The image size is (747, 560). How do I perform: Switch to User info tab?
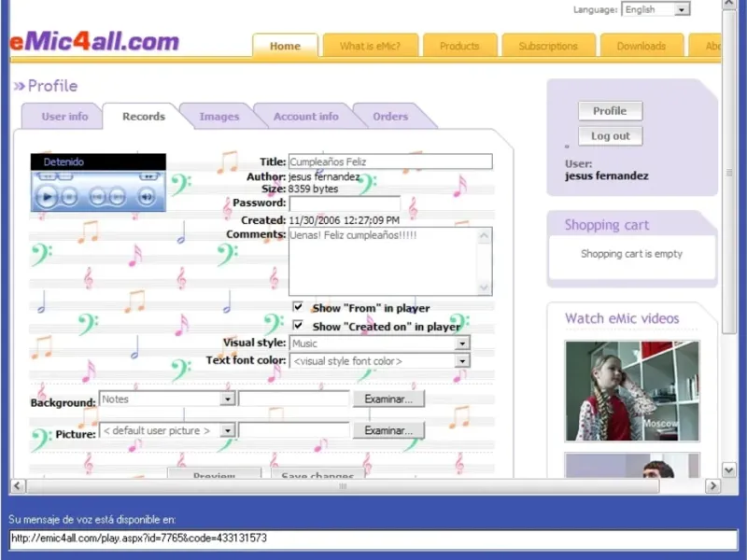[64, 116]
